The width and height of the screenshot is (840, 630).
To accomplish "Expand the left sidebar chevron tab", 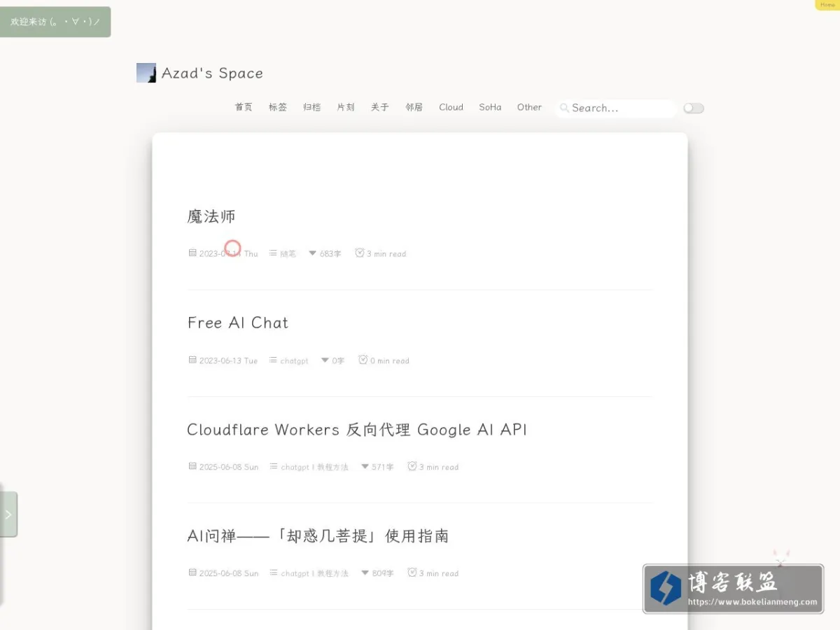I will pyautogui.click(x=8, y=514).
